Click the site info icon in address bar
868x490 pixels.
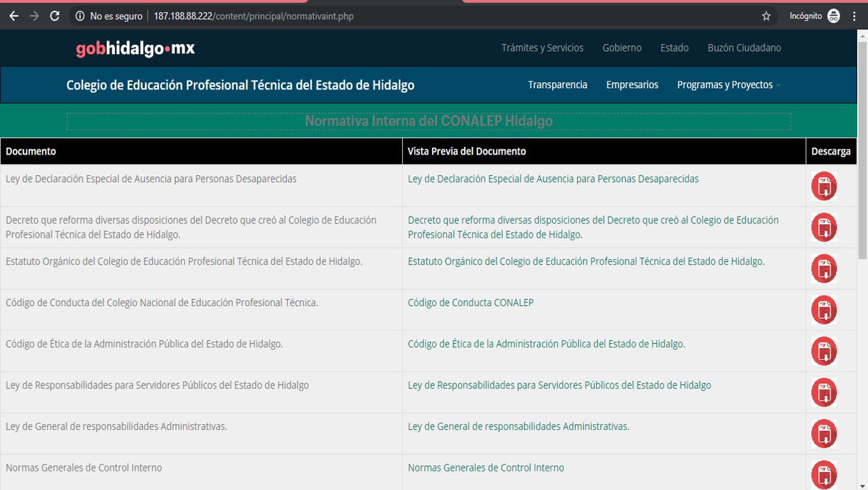click(80, 16)
